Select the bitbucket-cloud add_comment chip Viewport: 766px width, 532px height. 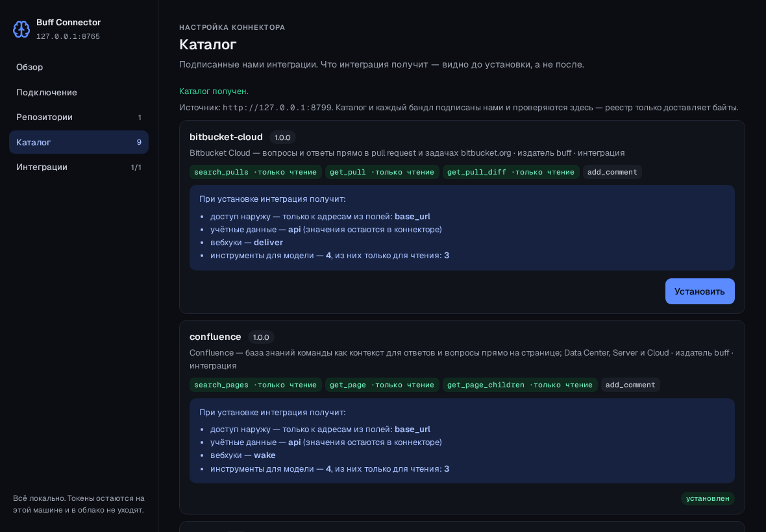pyautogui.click(x=612, y=172)
